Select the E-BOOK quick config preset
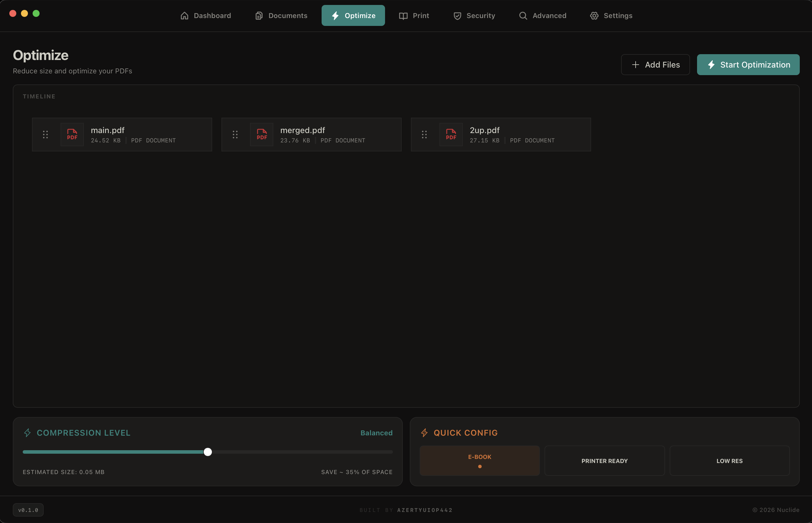The image size is (812, 523). 479,460
